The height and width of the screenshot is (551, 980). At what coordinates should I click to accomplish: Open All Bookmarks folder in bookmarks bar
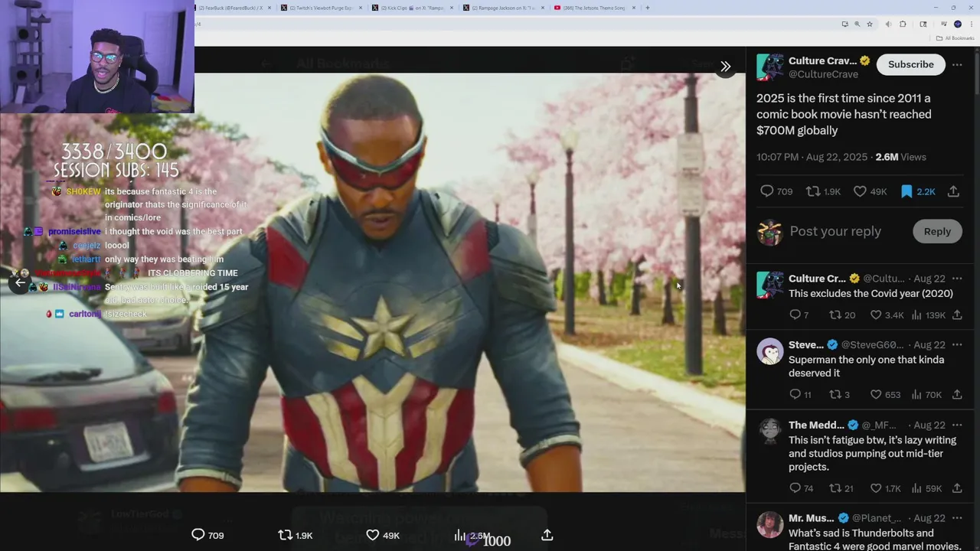click(x=954, y=37)
